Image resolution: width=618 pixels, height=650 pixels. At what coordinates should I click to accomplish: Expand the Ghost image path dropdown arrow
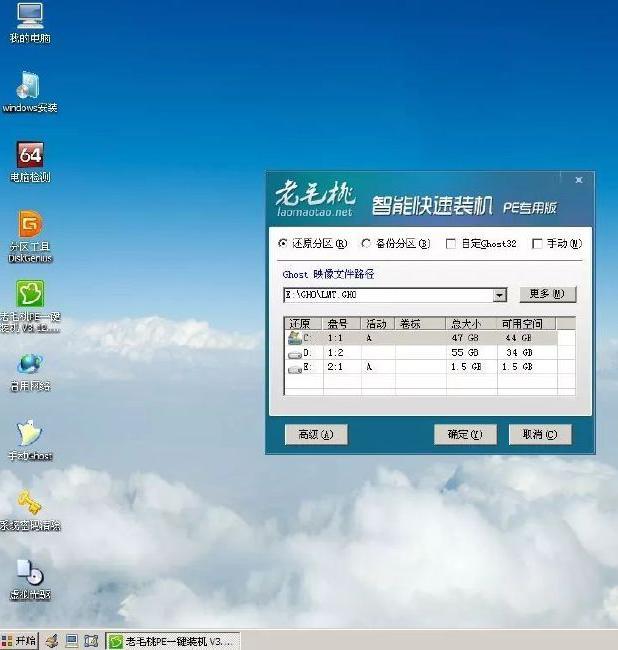pyautogui.click(x=499, y=295)
